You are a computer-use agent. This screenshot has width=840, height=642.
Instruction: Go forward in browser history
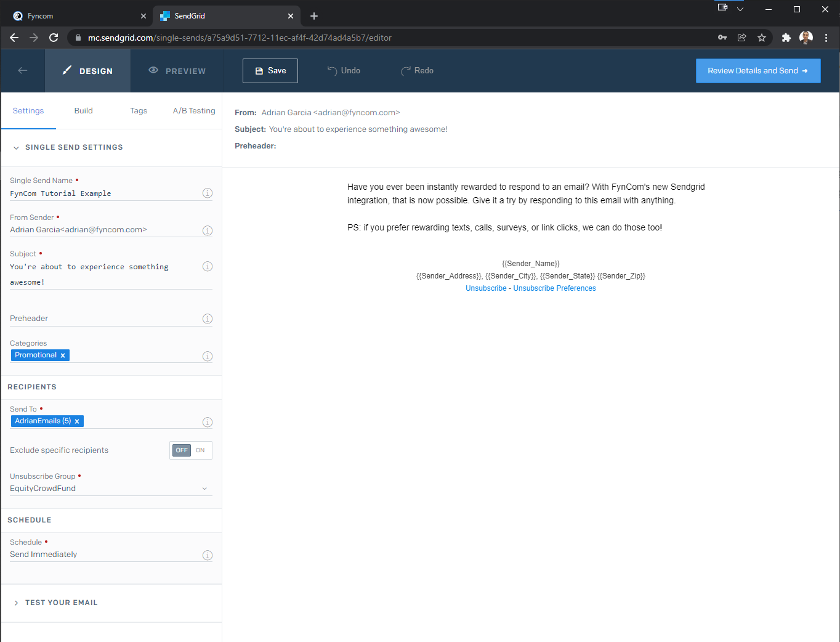pyautogui.click(x=34, y=38)
